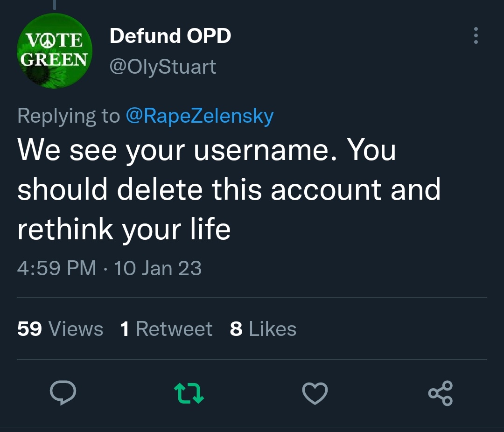This screenshot has height=432, width=504.
Task: Open the three-dot more options menu
Action: click(x=476, y=35)
